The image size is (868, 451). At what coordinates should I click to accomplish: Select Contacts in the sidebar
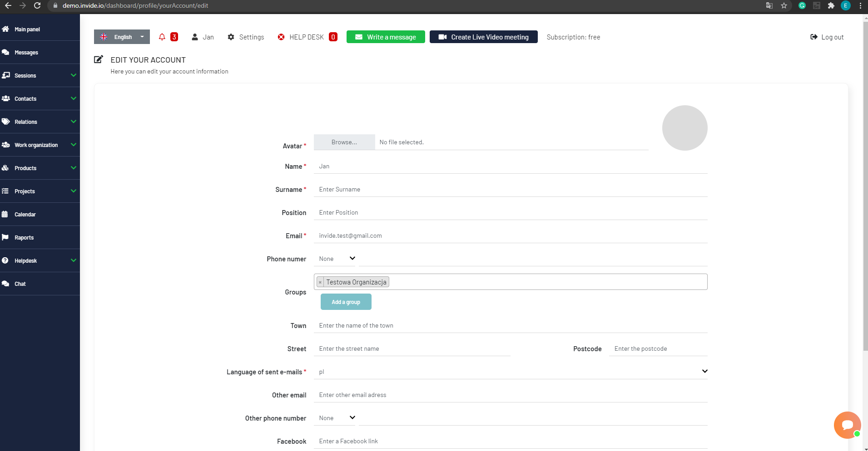click(25, 98)
